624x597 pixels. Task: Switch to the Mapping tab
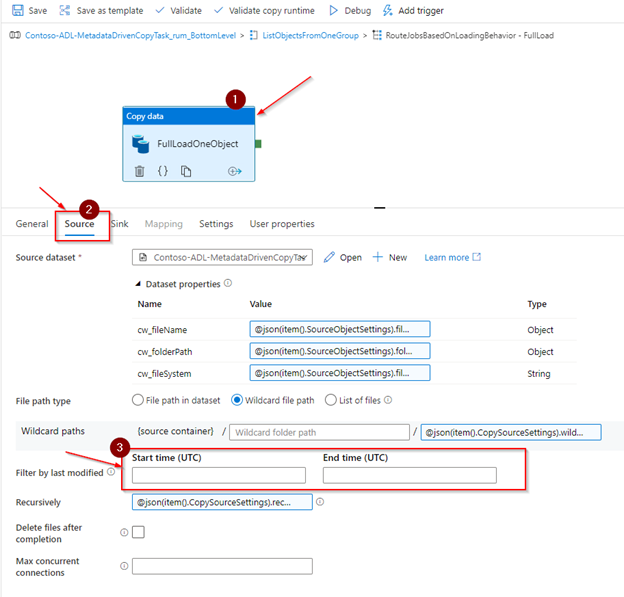tap(164, 224)
